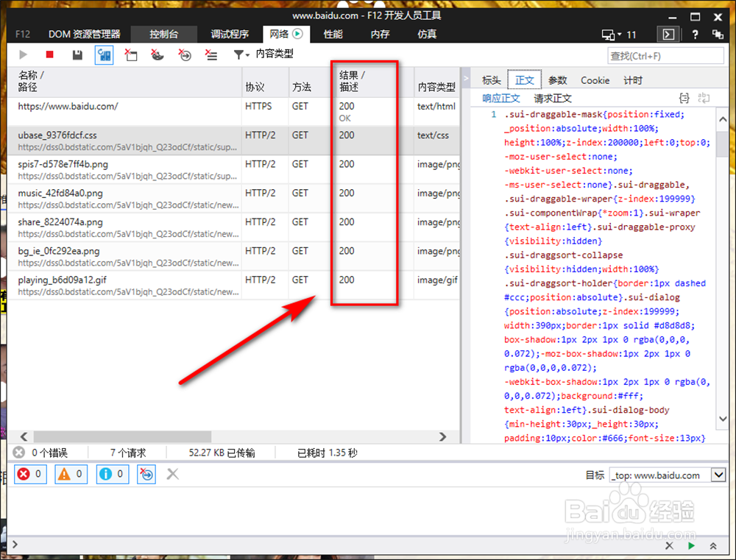Image resolution: width=736 pixels, height=560 pixels.
Task: Switch to the 内存 tab
Action: click(380, 35)
